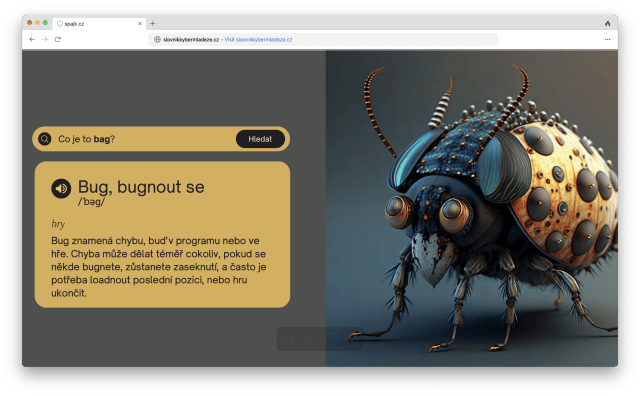This screenshot has width=640, height=396.
Task: Click the browser back arrow
Action: pos(32,39)
